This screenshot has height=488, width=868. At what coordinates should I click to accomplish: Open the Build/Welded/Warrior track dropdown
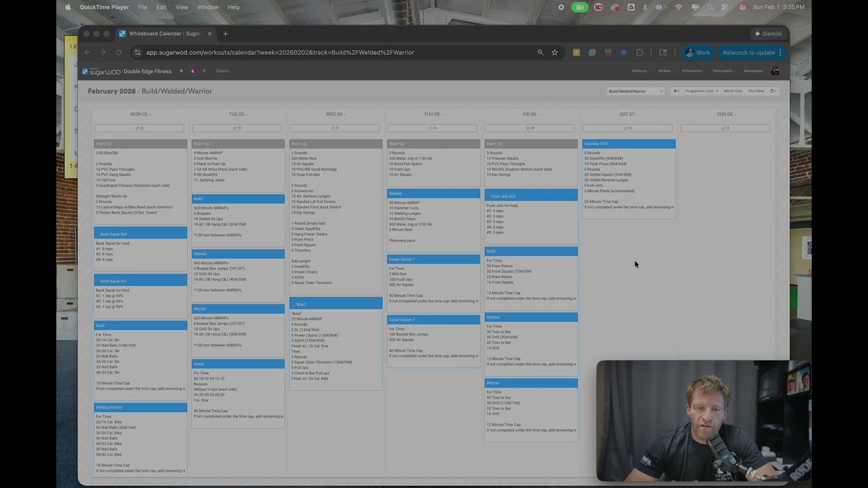pos(636,91)
